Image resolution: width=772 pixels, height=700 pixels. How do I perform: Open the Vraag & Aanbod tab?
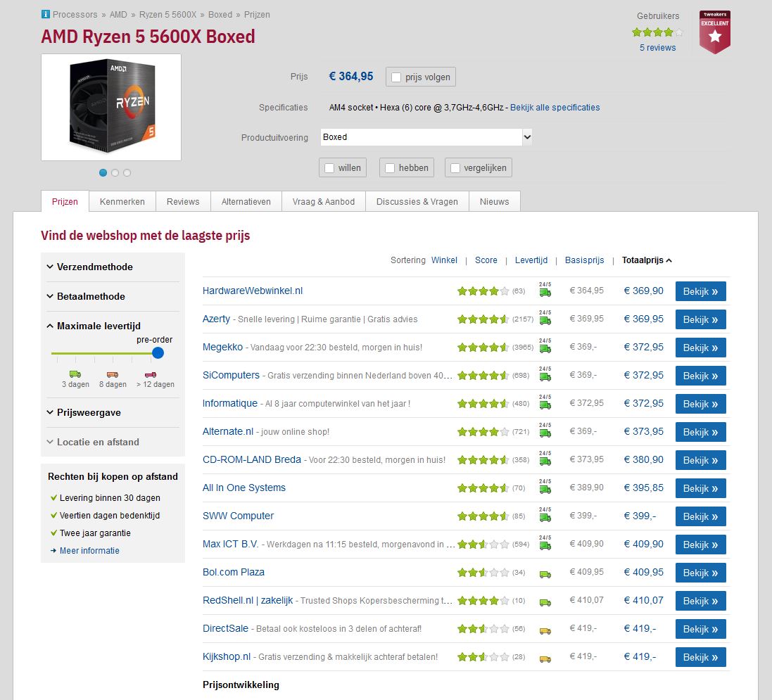324,201
